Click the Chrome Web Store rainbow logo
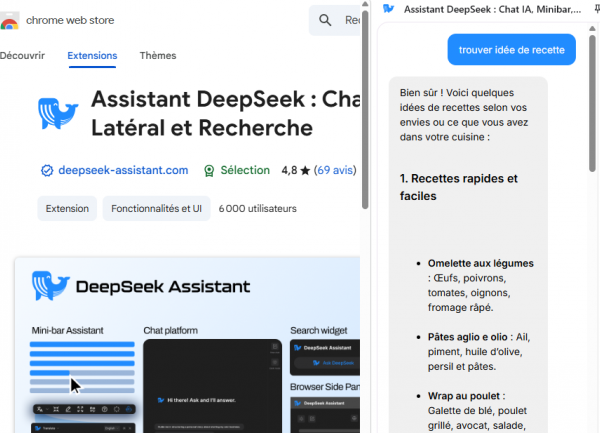This screenshot has width=600, height=433. click(9, 21)
